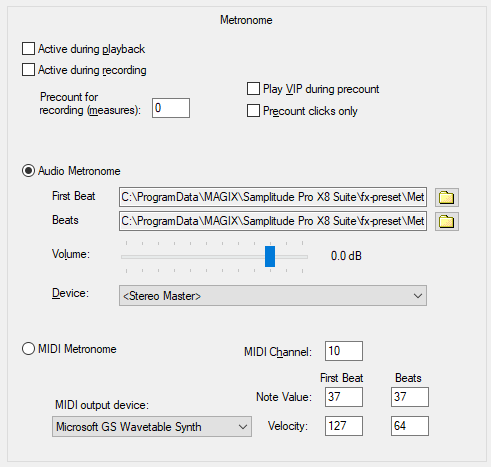The height and width of the screenshot is (467, 491).
Task: Click the First Beat velocity field
Action: 344,426
